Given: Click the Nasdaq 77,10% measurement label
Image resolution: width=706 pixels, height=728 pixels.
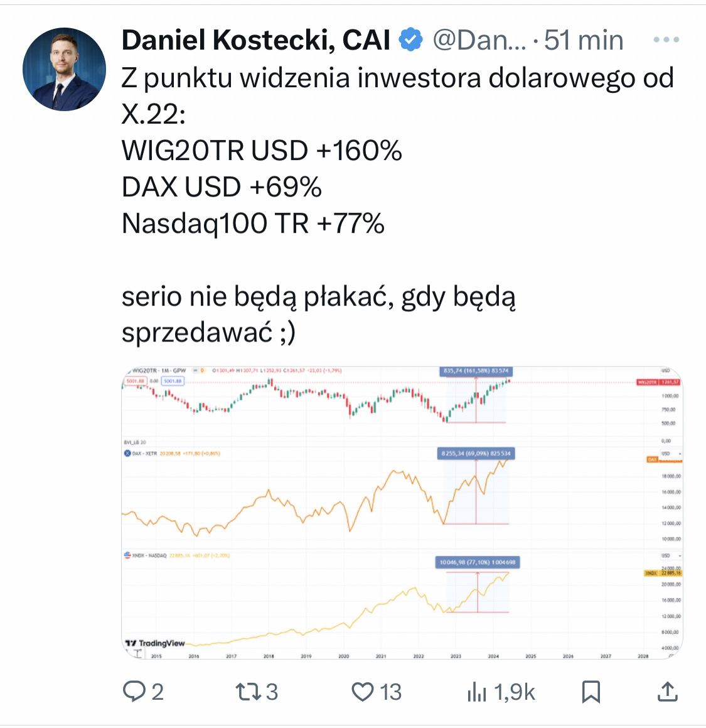Looking at the screenshot, I should 477,562.
